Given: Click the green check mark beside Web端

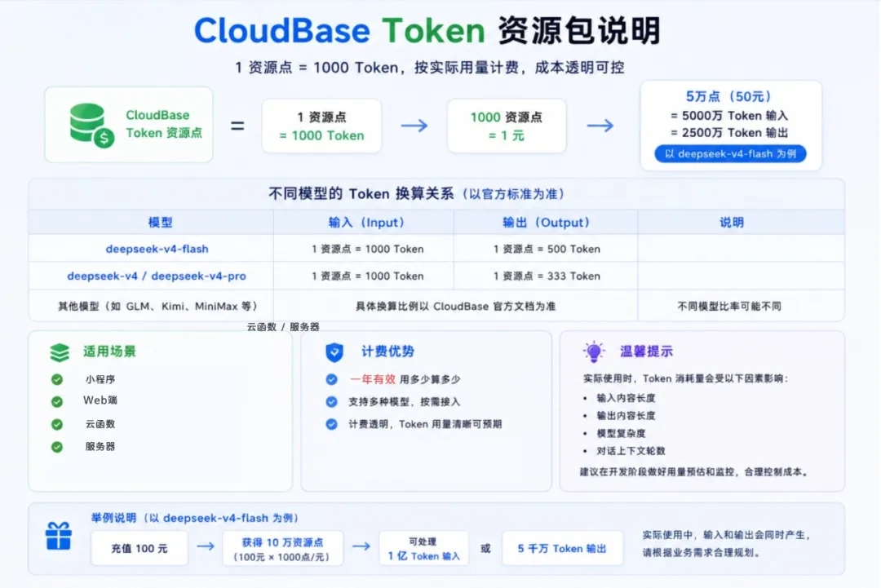Looking at the screenshot, I should point(57,401).
